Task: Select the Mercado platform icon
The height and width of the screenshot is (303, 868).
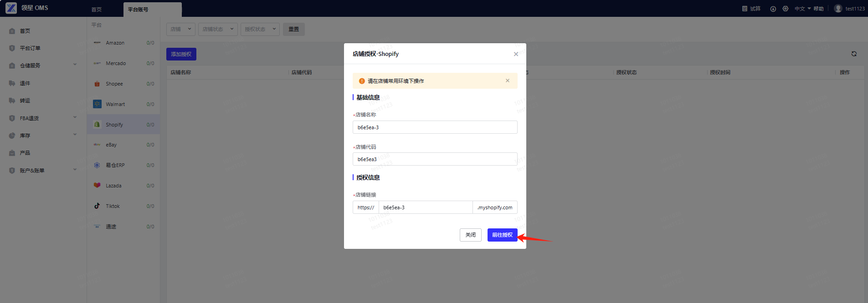Action: tap(97, 63)
